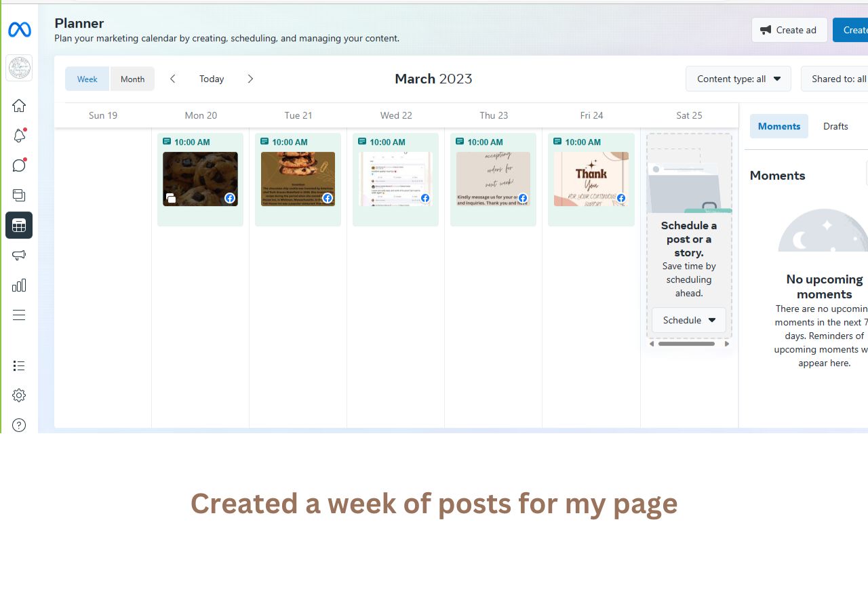Screen dimensions: 868x600
Task: Click the blue Create button
Action: tap(851, 30)
